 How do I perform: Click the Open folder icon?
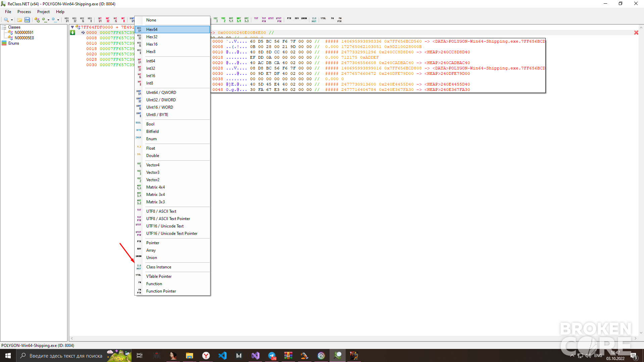coord(19,20)
